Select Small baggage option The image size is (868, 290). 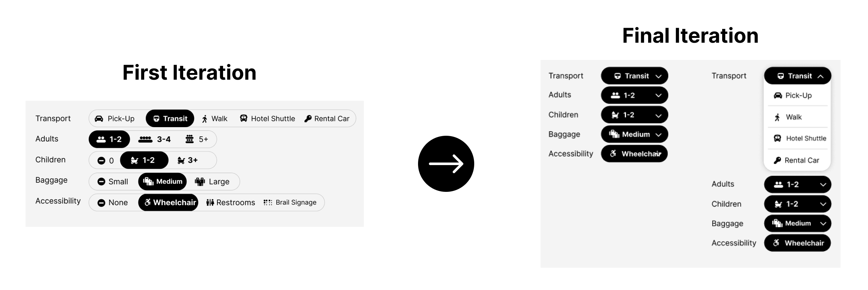113,182
